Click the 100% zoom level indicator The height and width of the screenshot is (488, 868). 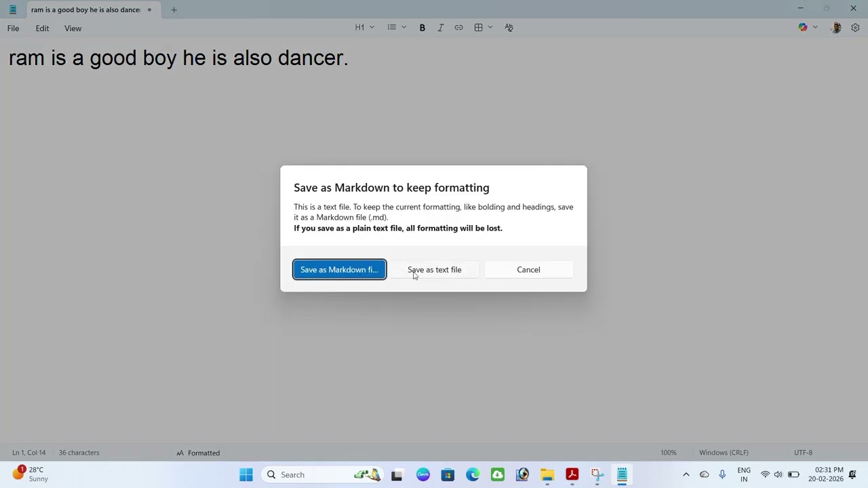click(x=669, y=453)
